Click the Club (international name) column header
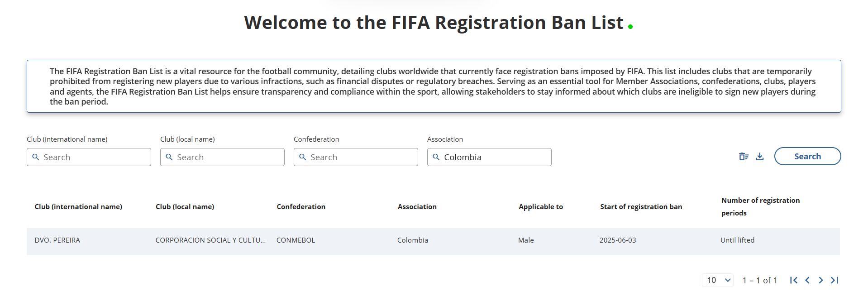The width and height of the screenshot is (868, 301). point(78,207)
